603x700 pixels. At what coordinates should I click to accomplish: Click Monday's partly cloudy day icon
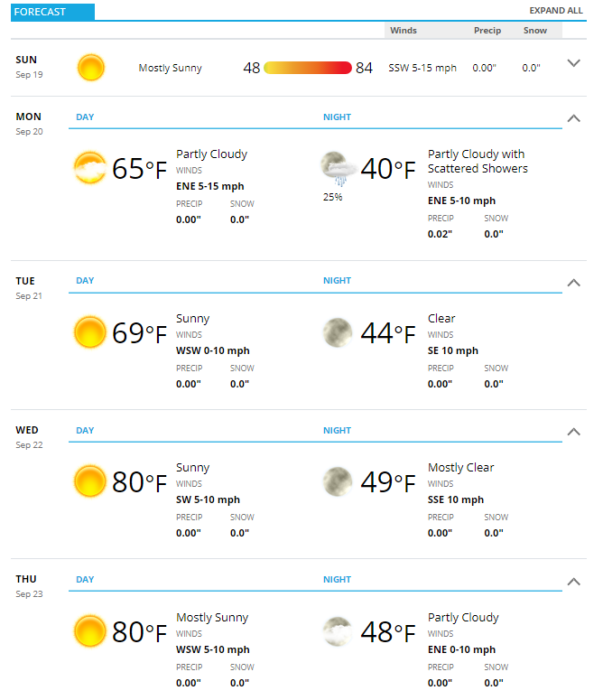(x=90, y=168)
